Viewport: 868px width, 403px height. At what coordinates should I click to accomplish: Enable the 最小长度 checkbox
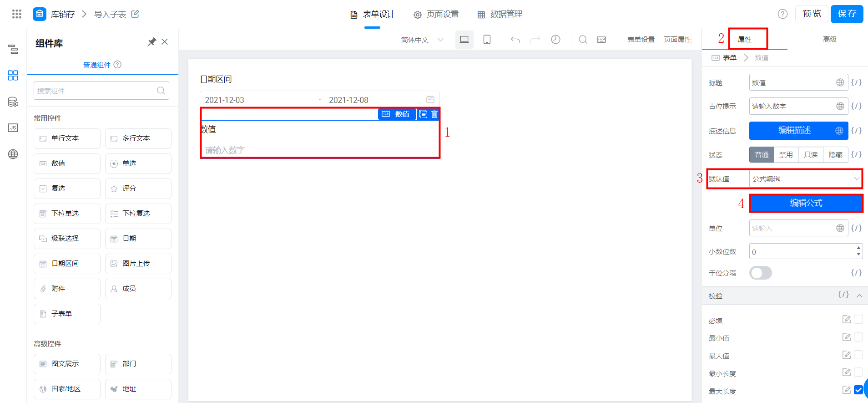coord(858,372)
